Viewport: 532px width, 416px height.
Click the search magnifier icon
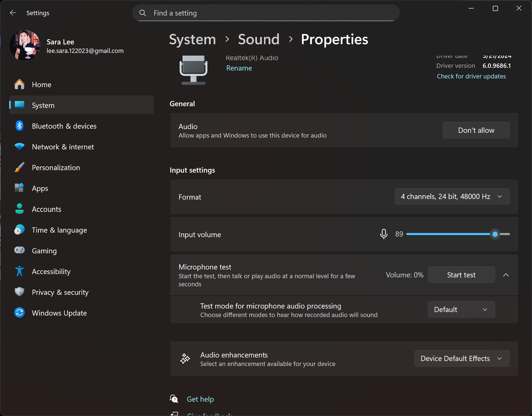pos(143,13)
